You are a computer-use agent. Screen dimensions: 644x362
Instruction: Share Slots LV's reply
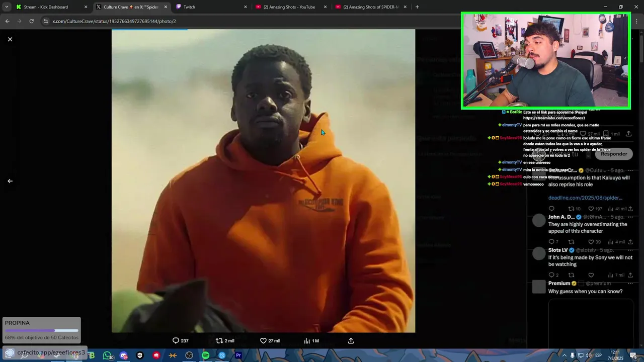tap(630, 275)
